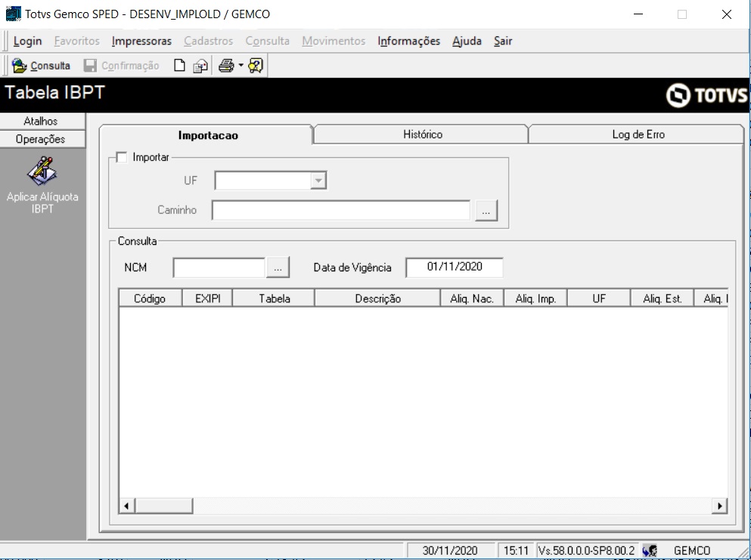Minimize the Totvs Gemco SPED window

coord(638,14)
